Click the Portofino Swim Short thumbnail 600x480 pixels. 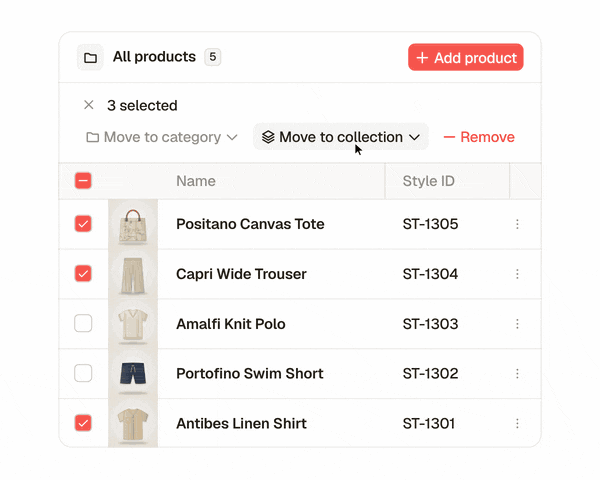[x=133, y=374]
